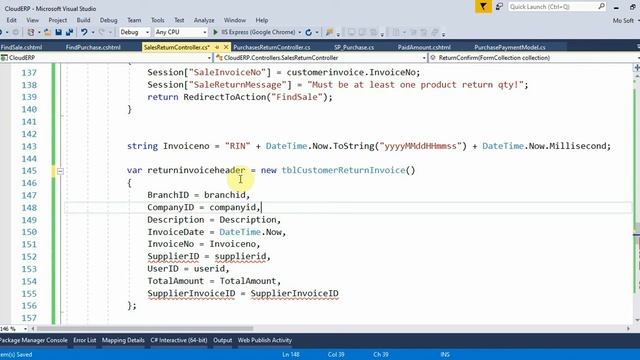Open the IIS Express browser target dropdown arrow

300,32
